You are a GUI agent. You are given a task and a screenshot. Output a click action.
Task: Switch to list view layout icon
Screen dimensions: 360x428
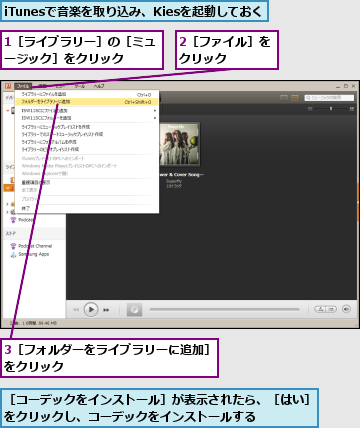284,98
